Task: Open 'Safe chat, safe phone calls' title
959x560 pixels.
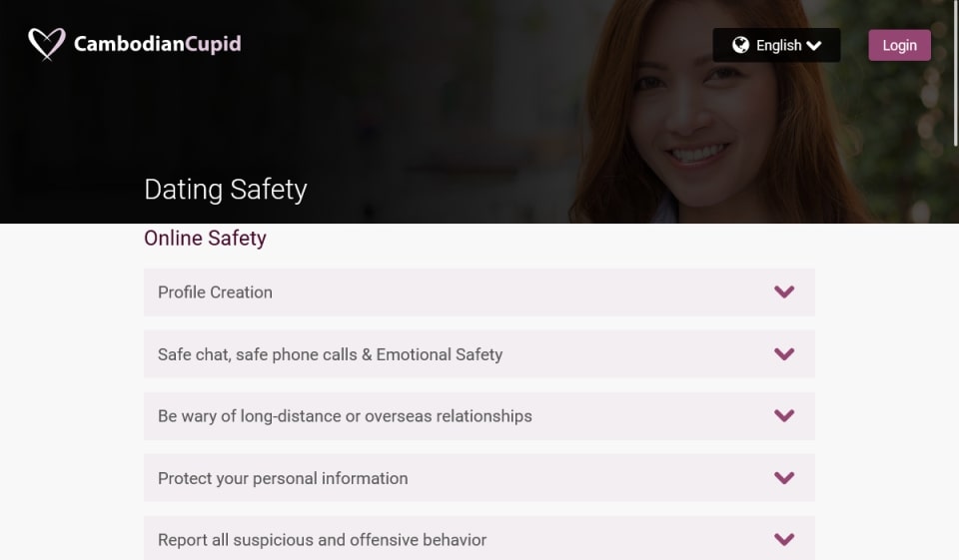Action: point(330,354)
